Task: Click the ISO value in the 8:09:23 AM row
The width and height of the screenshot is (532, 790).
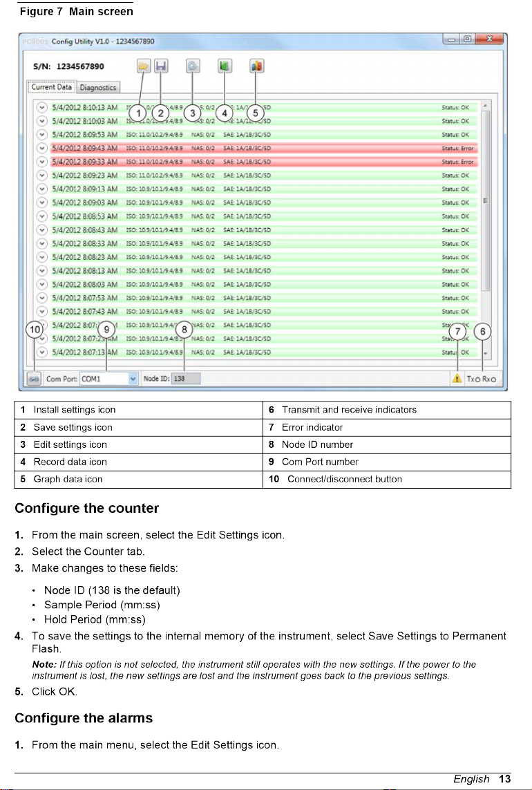Action: (154, 176)
